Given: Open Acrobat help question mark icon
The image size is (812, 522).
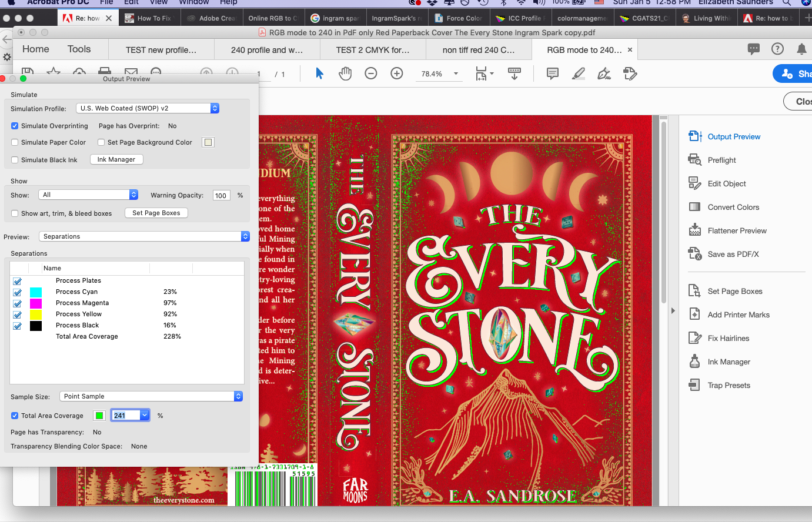Looking at the screenshot, I should coord(777,49).
